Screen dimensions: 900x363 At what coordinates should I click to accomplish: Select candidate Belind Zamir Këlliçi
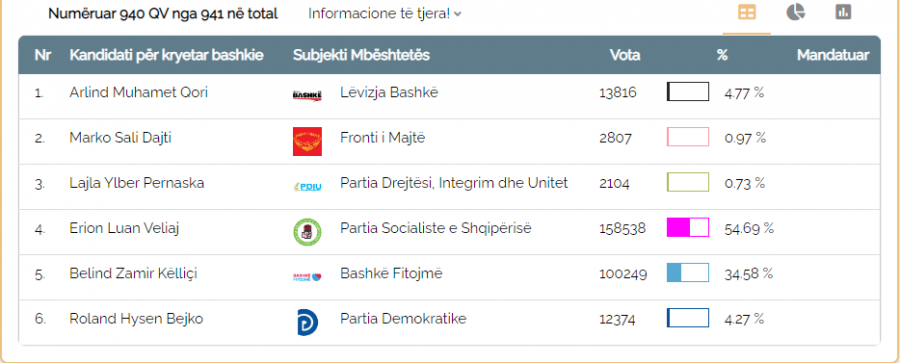tap(133, 273)
